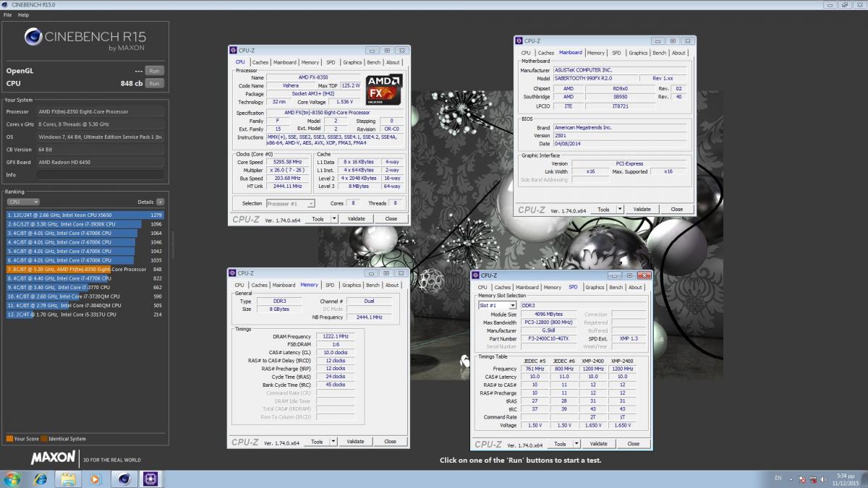Click the title icon of the CPU-Z Mainboard window
868x488 pixels.
point(519,41)
